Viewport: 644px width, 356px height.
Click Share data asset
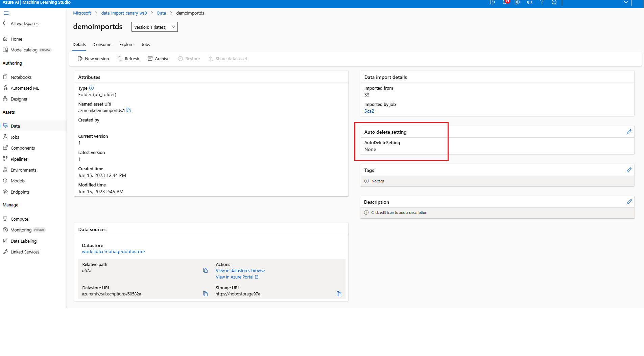pos(228,59)
